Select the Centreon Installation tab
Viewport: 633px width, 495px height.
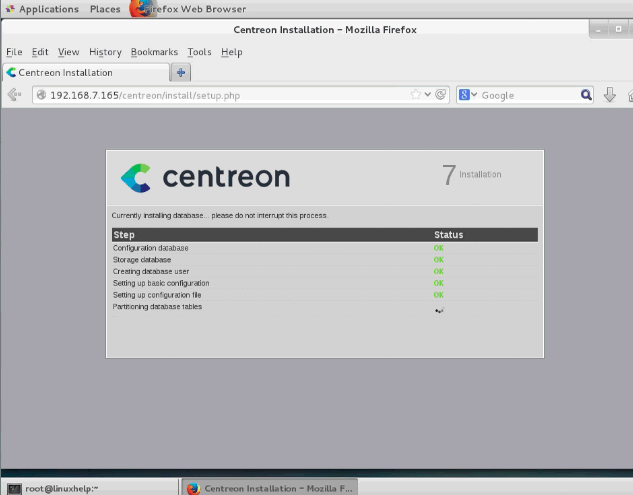[x=86, y=73]
